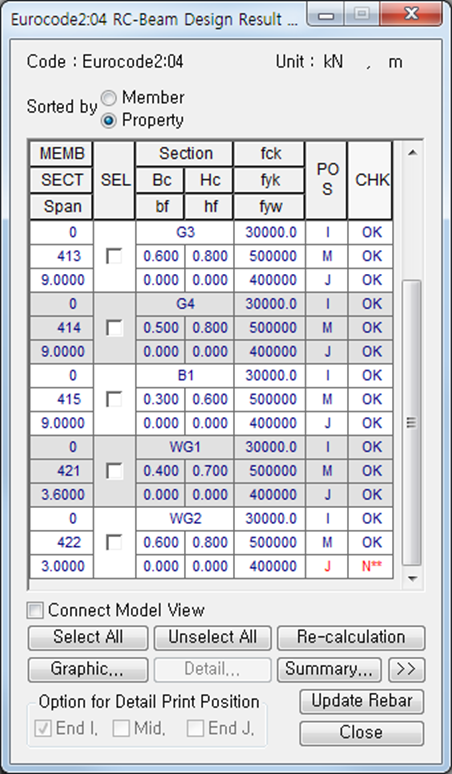Enable Connect Model View checkbox
The height and width of the screenshot is (774, 452).
click(36, 611)
